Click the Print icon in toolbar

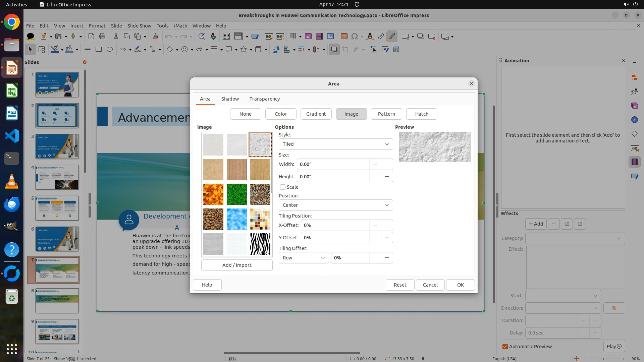tap(102, 37)
